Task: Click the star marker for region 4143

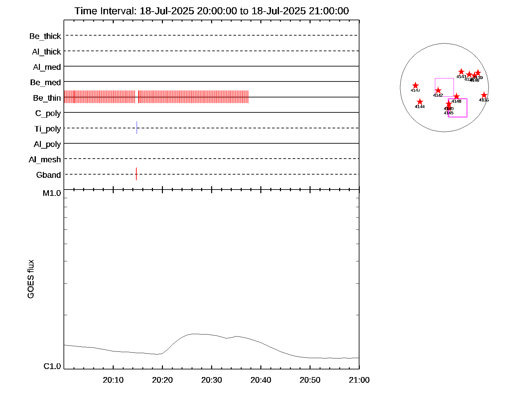Action: [x=461, y=72]
